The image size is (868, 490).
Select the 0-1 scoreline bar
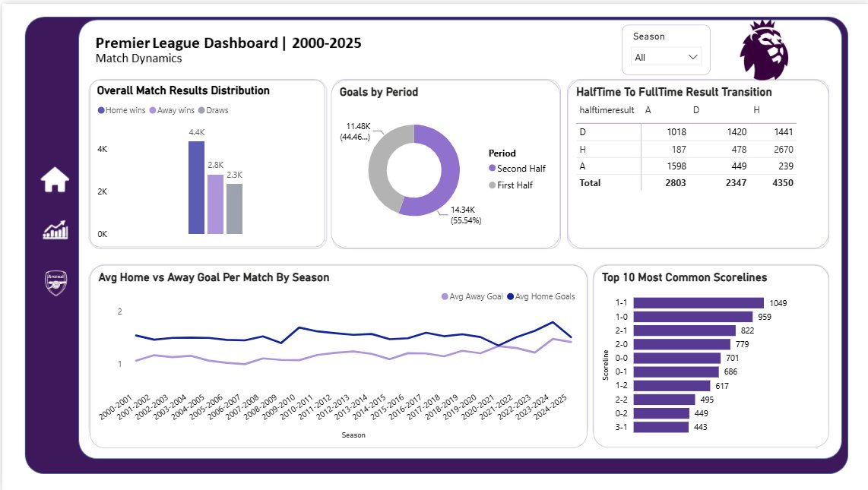point(676,371)
